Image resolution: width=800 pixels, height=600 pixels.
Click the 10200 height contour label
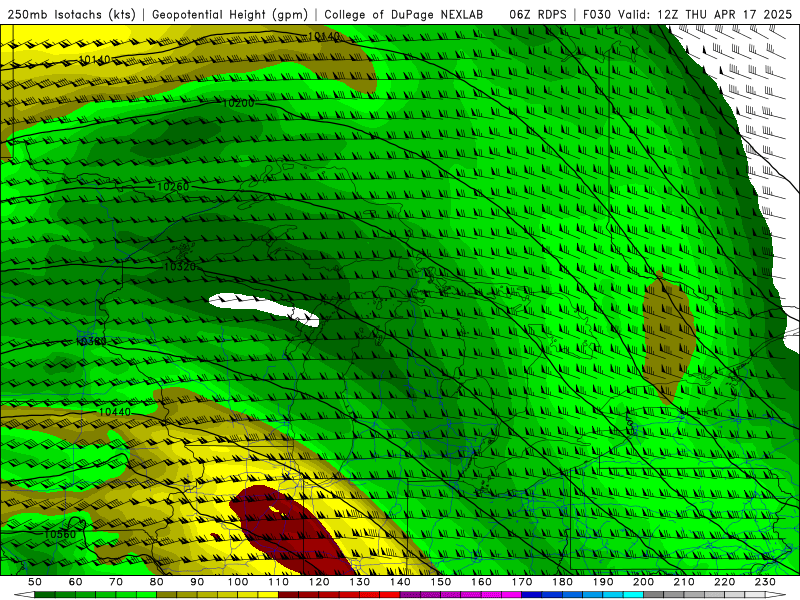tap(238, 103)
